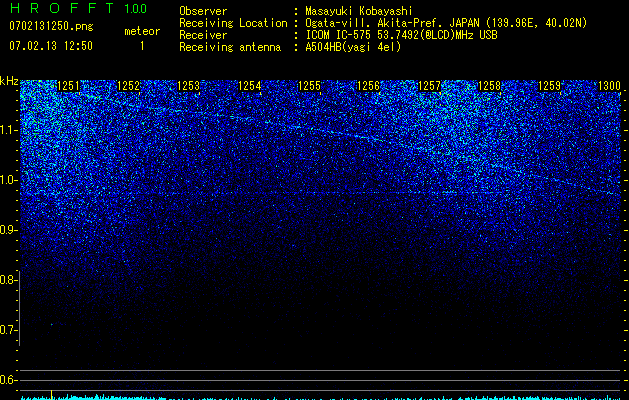The height and width of the screenshot is (400, 629).
Task: Click the 0.7 frequency axis label
Action: [x=9, y=330]
